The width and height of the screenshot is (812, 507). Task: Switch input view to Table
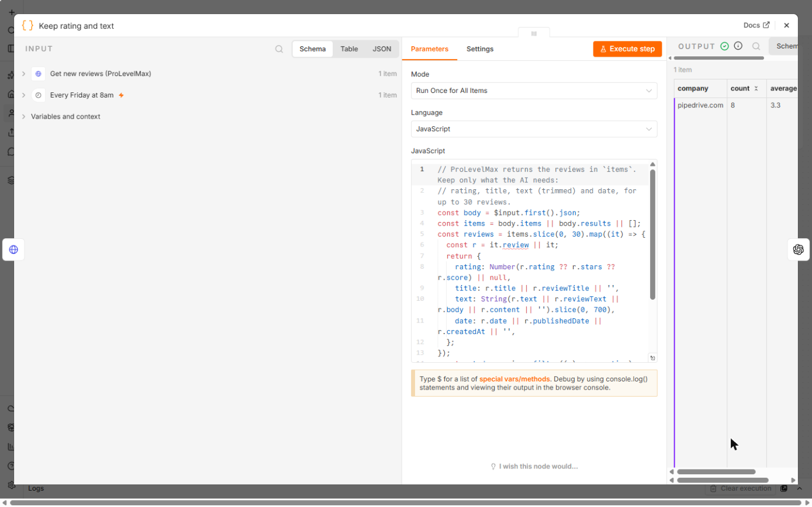[349, 49]
